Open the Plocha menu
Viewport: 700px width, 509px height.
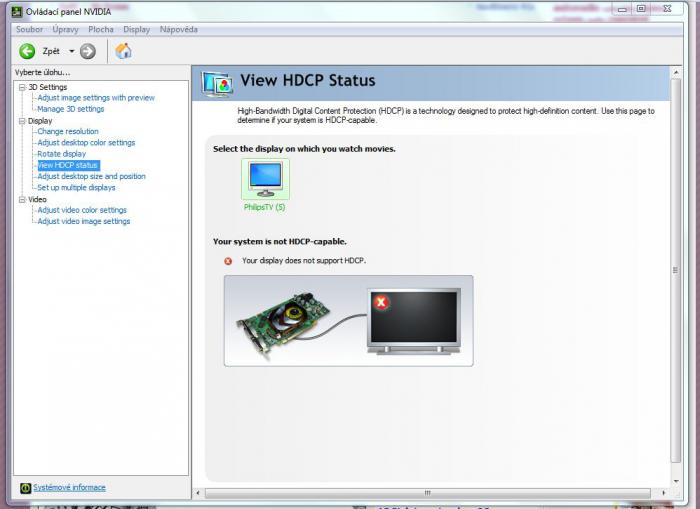[x=101, y=29]
